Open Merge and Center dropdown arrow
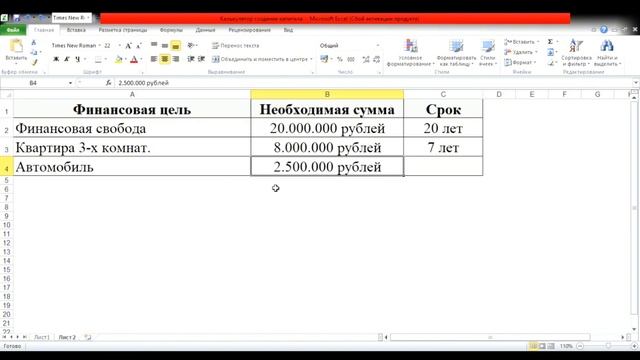 [311, 60]
